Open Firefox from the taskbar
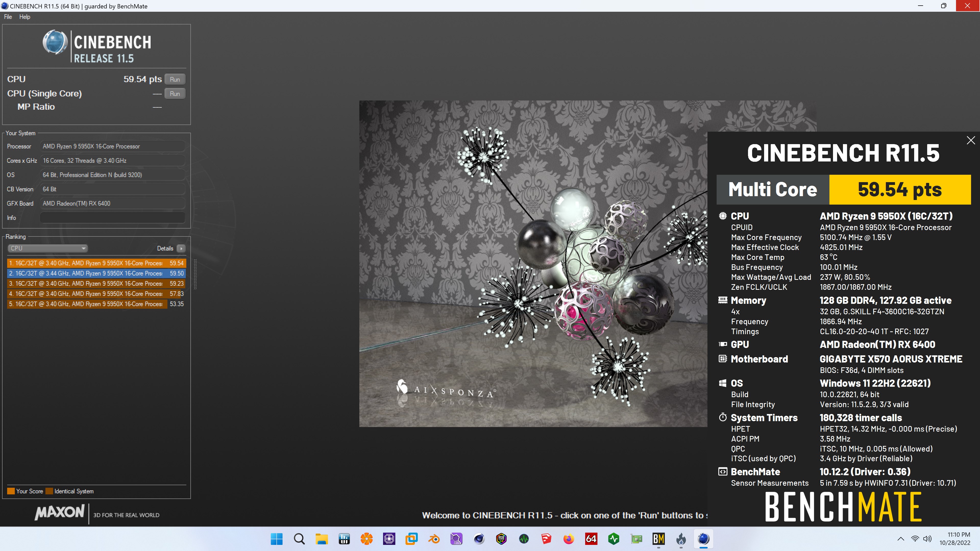This screenshot has height=551, width=980. tap(568, 539)
